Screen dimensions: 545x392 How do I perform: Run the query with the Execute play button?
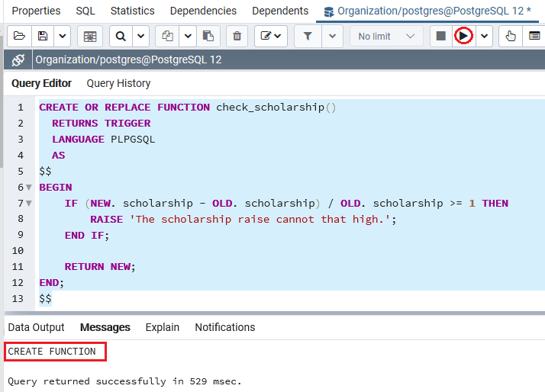(x=463, y=36)
